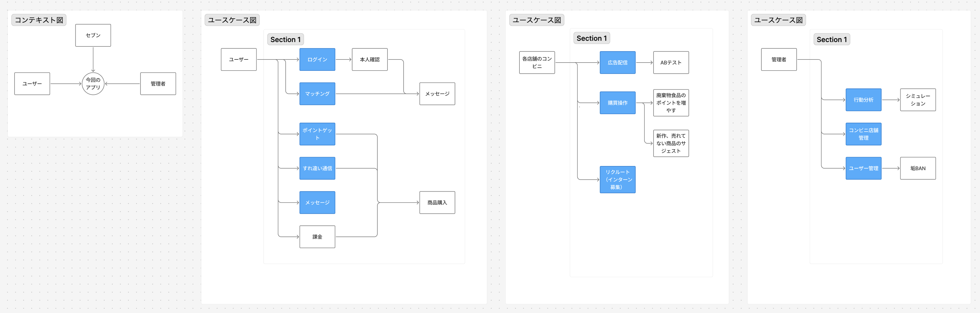This screenshot has height=313, width=980.
Task: Click the "今回のアプリ" circle node
Action: click(x=93, y=84)
